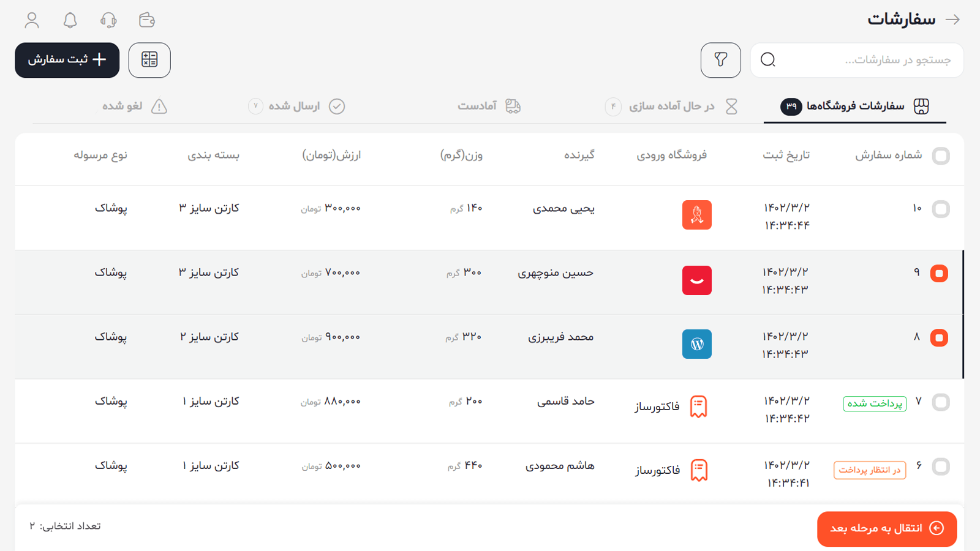Toggle the select-all checkbox in table header
Screen dimensions: 980x551
[941, 156]
